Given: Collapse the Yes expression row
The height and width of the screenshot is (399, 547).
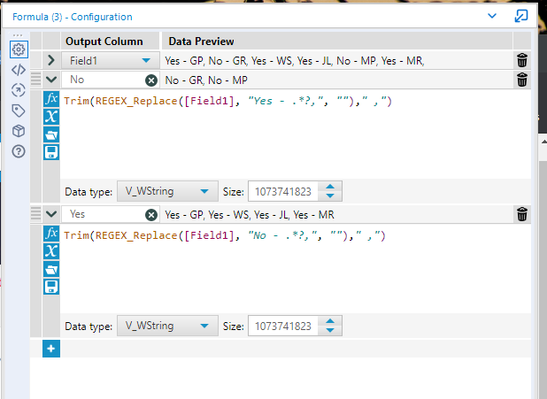Looking at the screenshot, I should (x=51, y=214).
